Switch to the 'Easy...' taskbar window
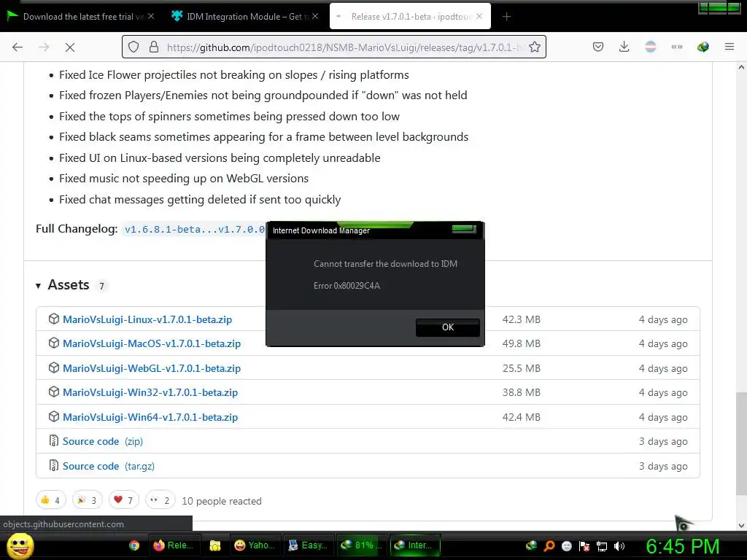The height and width of the screenshot is (560, 747). 309,545
